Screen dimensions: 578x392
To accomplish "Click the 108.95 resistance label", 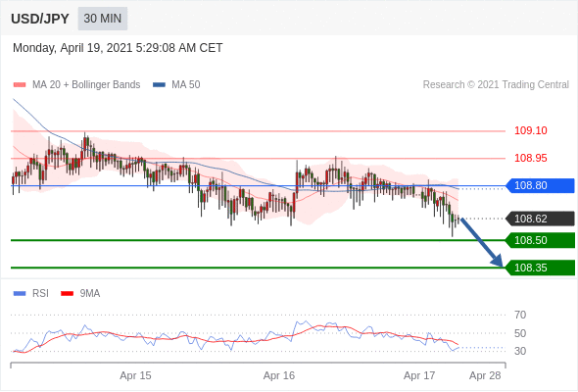I will (531, 158).
